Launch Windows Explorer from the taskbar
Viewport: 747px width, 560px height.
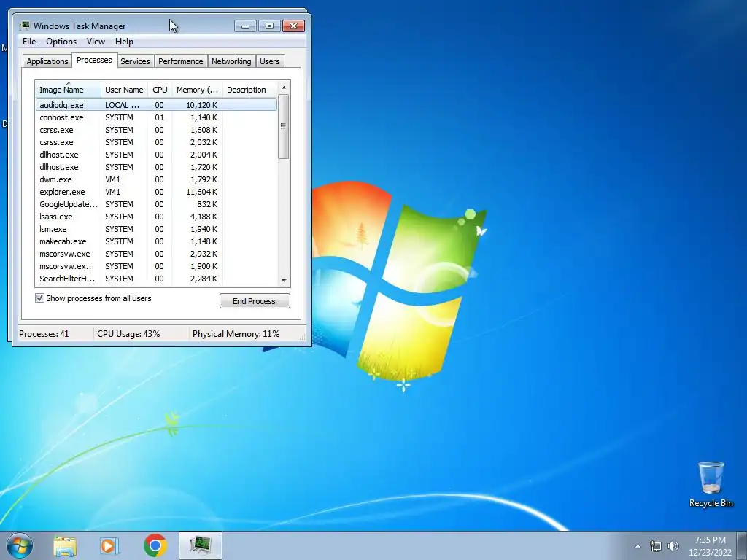coord(65,545)
